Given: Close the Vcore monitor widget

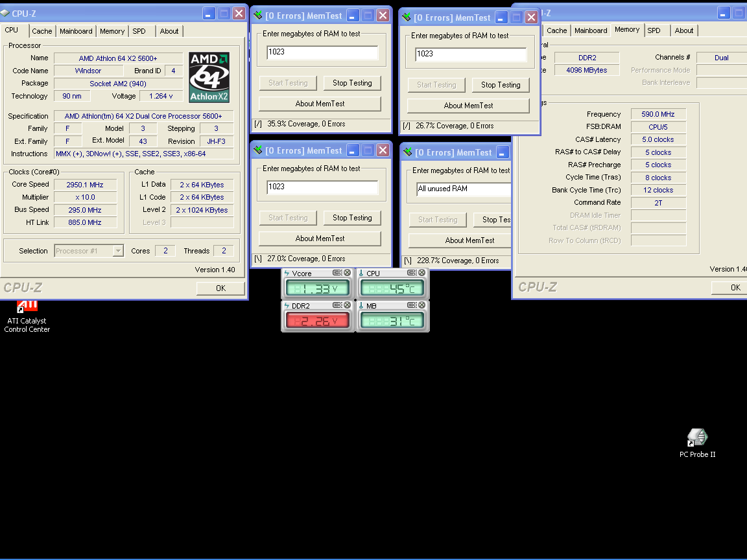Looking at the screenshot, I should pyautogui.click(x=348, y=273).
